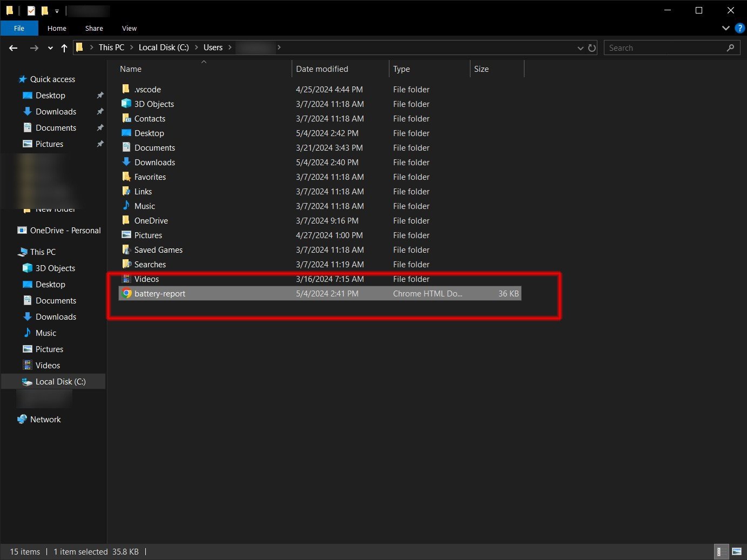Open Network in the navigation pane
Screen dimensions: 747x560
(x=45, y=420)
